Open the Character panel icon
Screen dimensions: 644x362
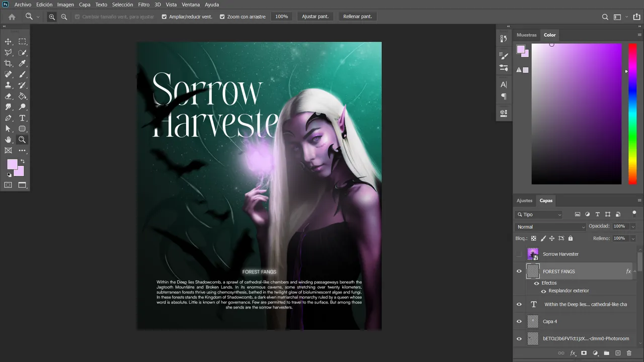pos(504,84)
